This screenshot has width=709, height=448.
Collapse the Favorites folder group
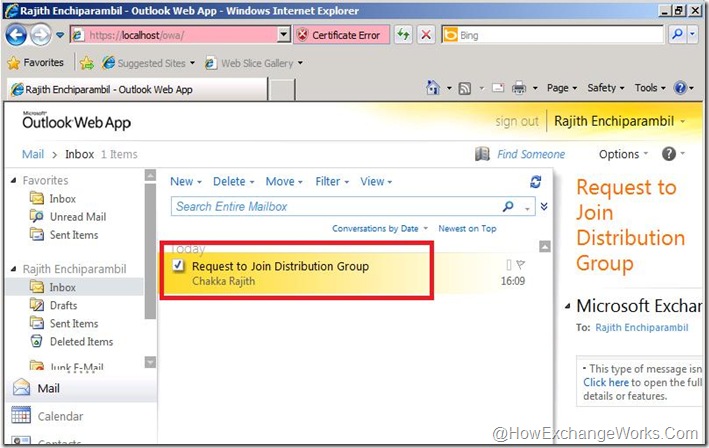click(13, 180)
